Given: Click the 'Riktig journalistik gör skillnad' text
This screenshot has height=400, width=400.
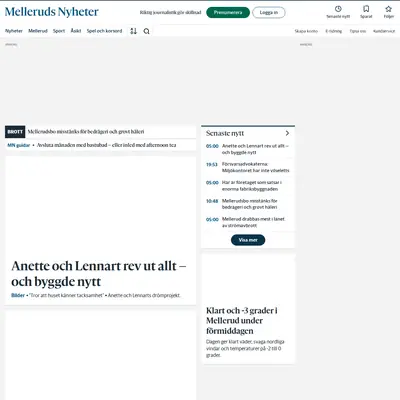Looking at the screenshot, I should [170, 13].
